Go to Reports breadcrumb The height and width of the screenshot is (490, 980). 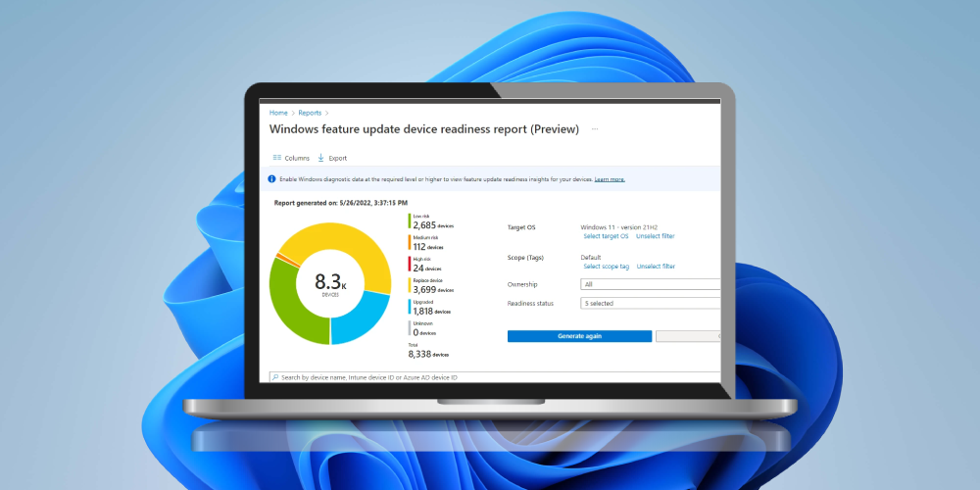310,113
